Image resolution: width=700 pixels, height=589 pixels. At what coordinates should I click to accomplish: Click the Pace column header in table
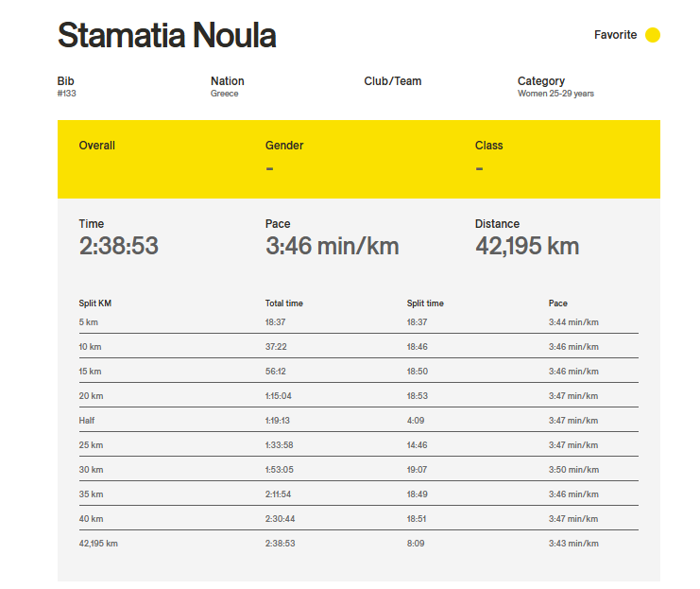click(x=557, y=303)
